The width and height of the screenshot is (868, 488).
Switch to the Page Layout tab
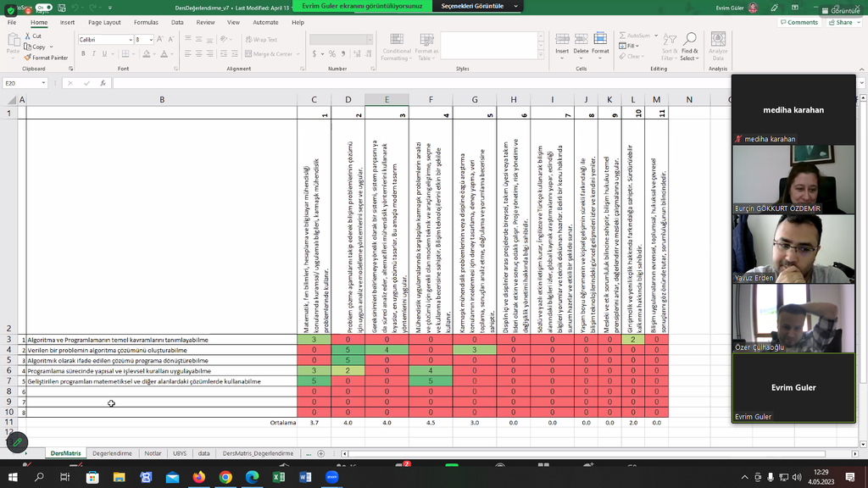pyautogui.click(x=104, y=22)
